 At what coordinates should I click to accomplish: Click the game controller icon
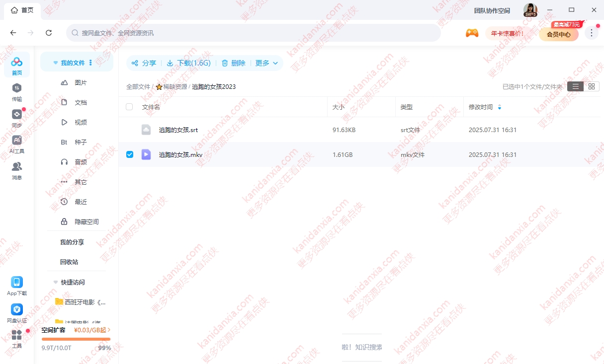point(472,33)
